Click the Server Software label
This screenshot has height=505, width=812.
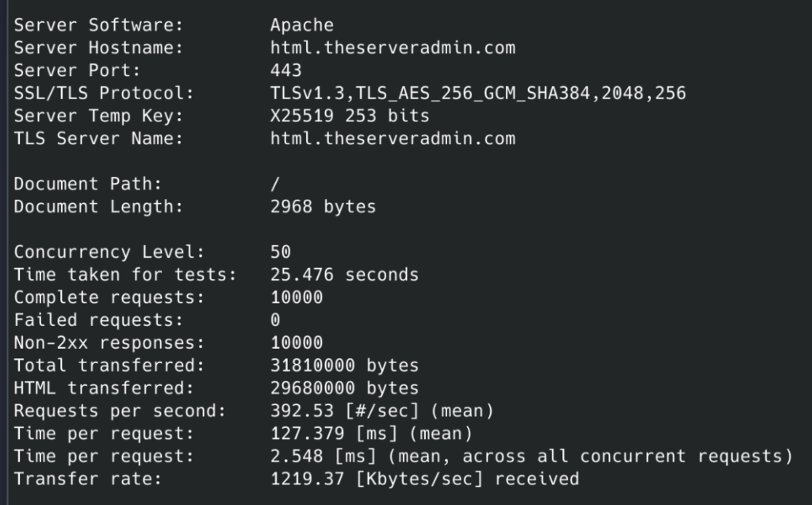[99, 25]
